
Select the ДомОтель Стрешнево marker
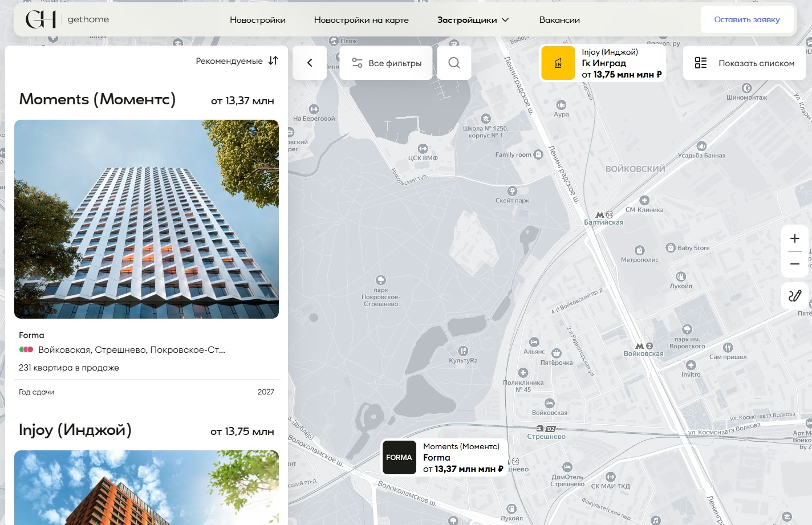(x=567, y=467)
